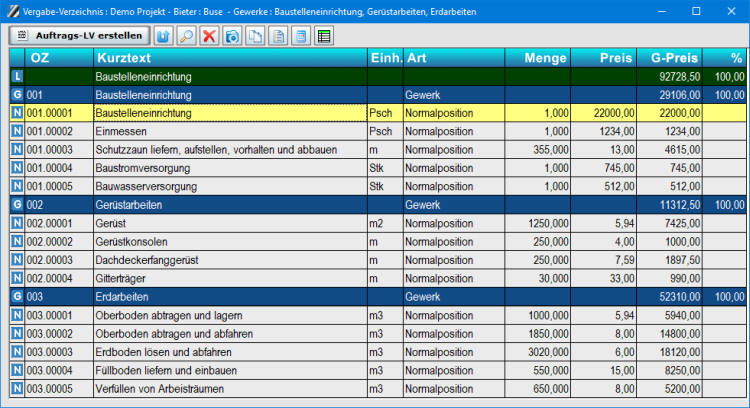Click the N icon of position 003.00002
Screen dimensions: 750x408
point(17,333)
